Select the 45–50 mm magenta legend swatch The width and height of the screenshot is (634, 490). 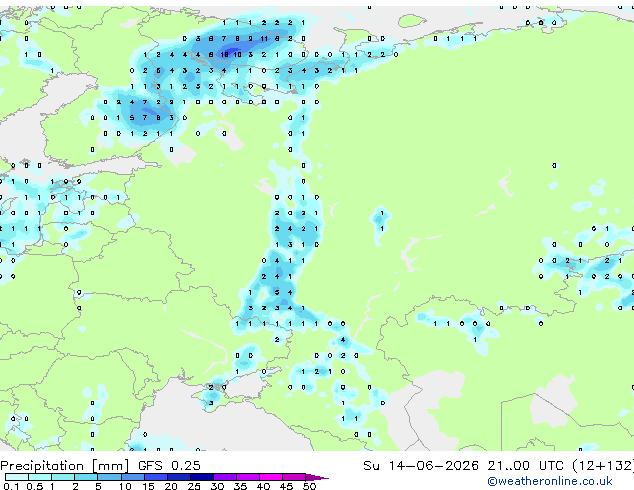point(294,477)
